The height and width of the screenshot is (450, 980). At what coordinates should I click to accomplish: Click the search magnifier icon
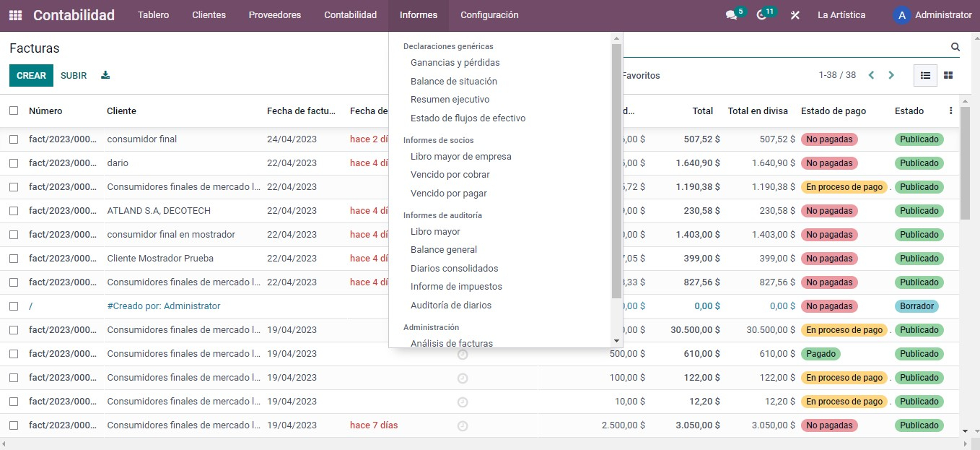tap(955, 47)
